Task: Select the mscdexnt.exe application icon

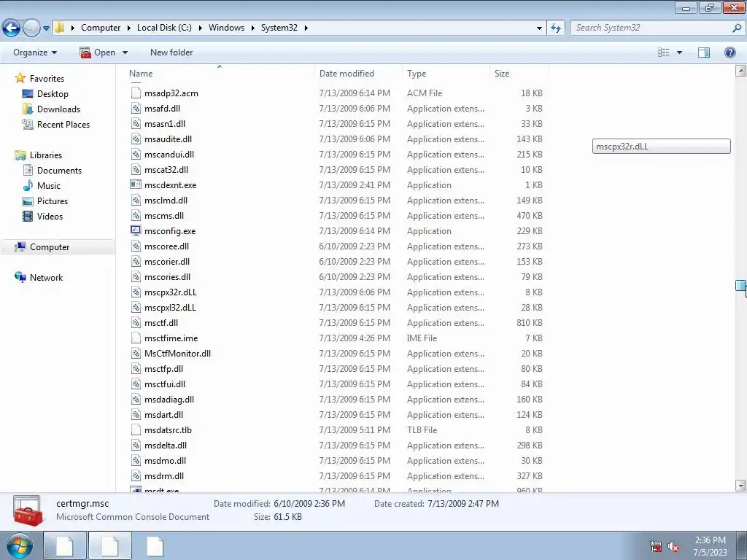Action: pos(136,184)
